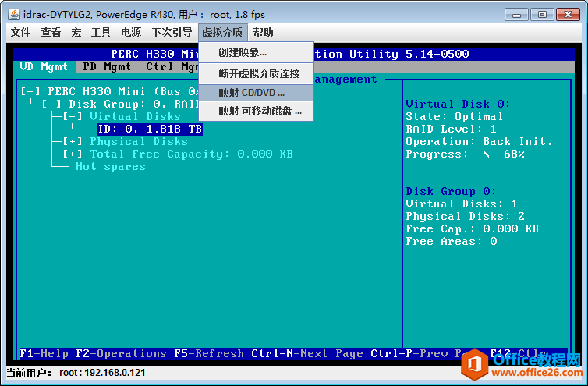Choose 创建映象... from the menu
Viewport: 588px width, 386px height.
[x=256, y=52]
